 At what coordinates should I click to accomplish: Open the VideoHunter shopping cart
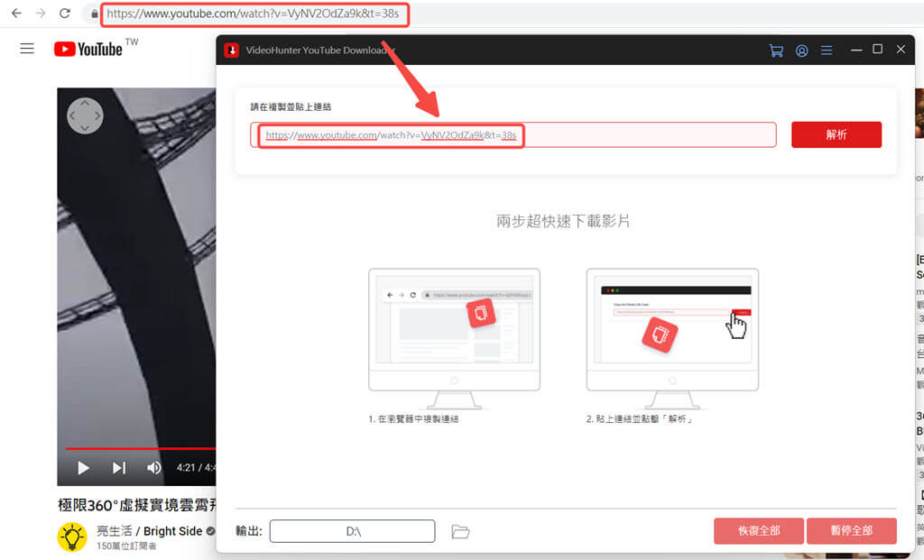point(776,50)
